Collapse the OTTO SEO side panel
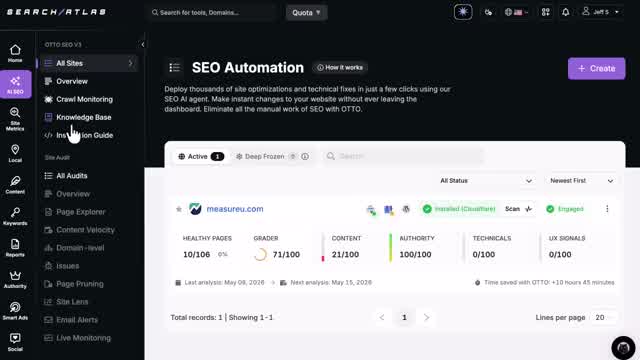Image resolution: width=640 pixels, height=360 pixels. click(x=142, y=44)
